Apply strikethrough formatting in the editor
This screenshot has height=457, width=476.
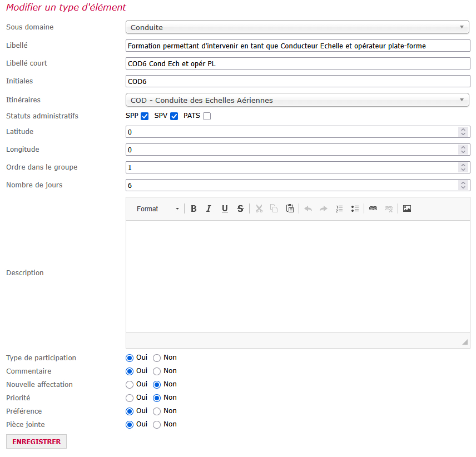[x=240, y=209]
